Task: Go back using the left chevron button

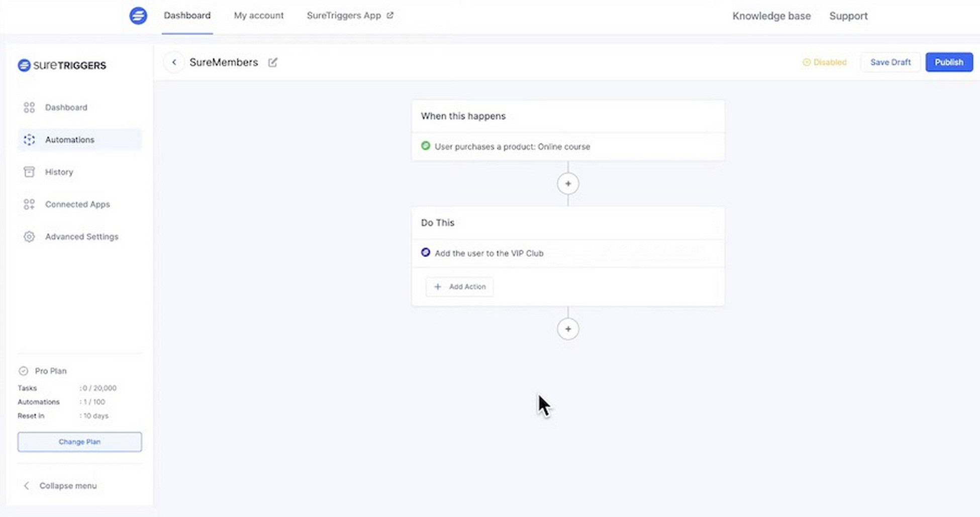Action: [x=174, y=62]
